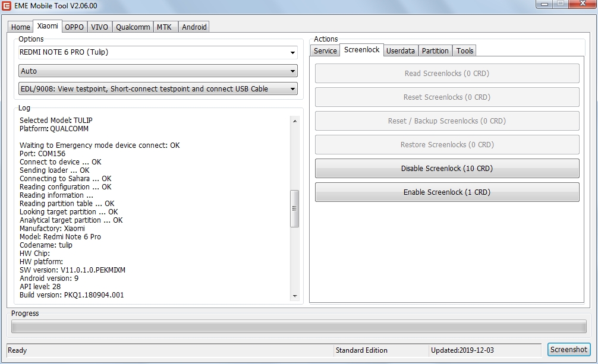
Task: Switch to the Android tab
Action: point(194,27)
